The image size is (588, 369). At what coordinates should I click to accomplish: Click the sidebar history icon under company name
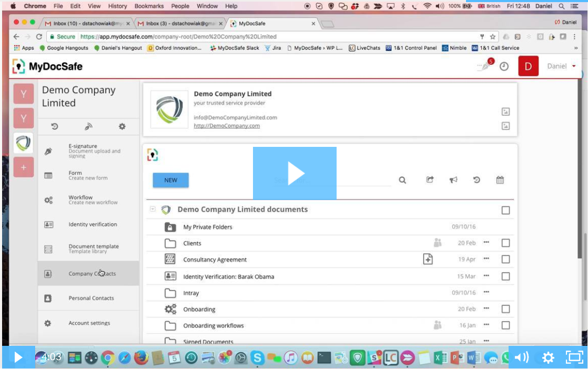(x=55, y=126)
